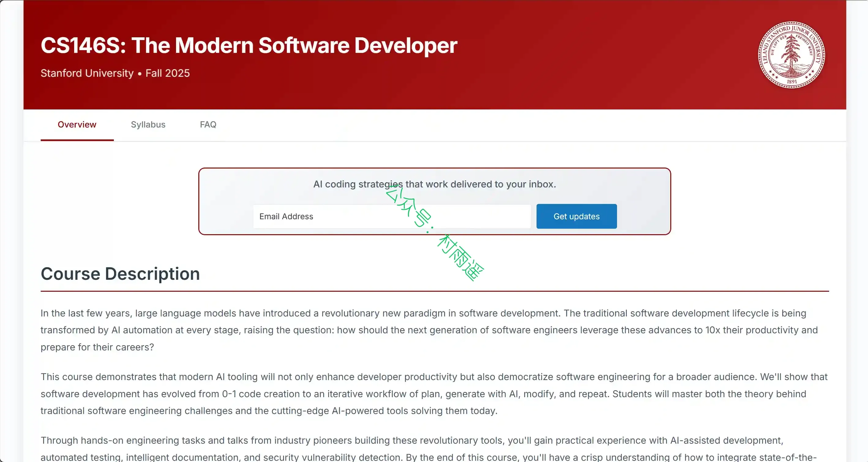Click the paragraph starting 'In the last few years'
Image resolution: width=868 pixels, height=462 pixels.
(429, 330)
